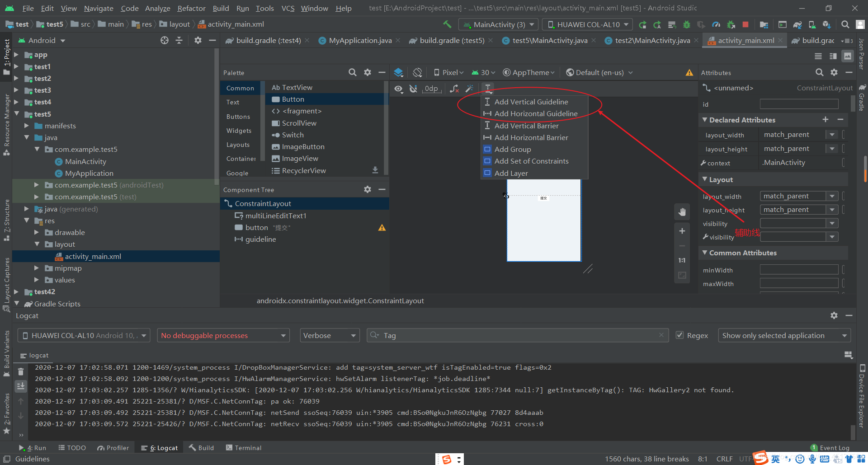Select the Pan hand tool
This screenshot has width=868, height=465.
point(682,211)
